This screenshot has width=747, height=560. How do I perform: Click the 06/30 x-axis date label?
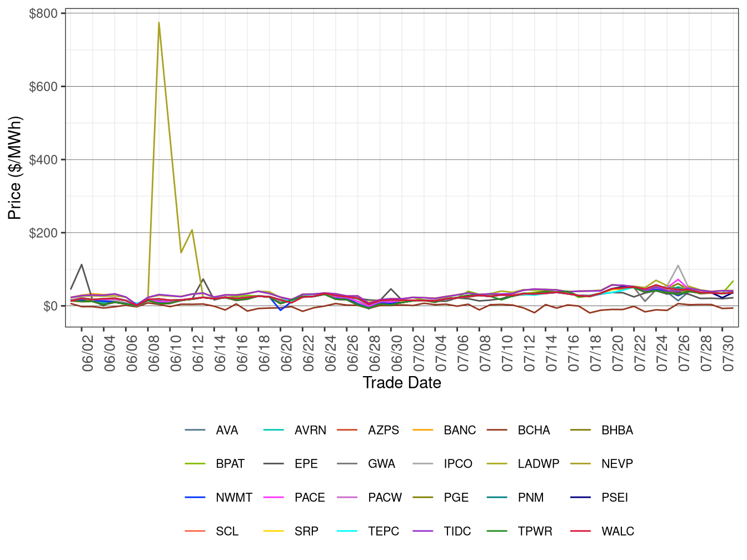click(x=397, y=353)
